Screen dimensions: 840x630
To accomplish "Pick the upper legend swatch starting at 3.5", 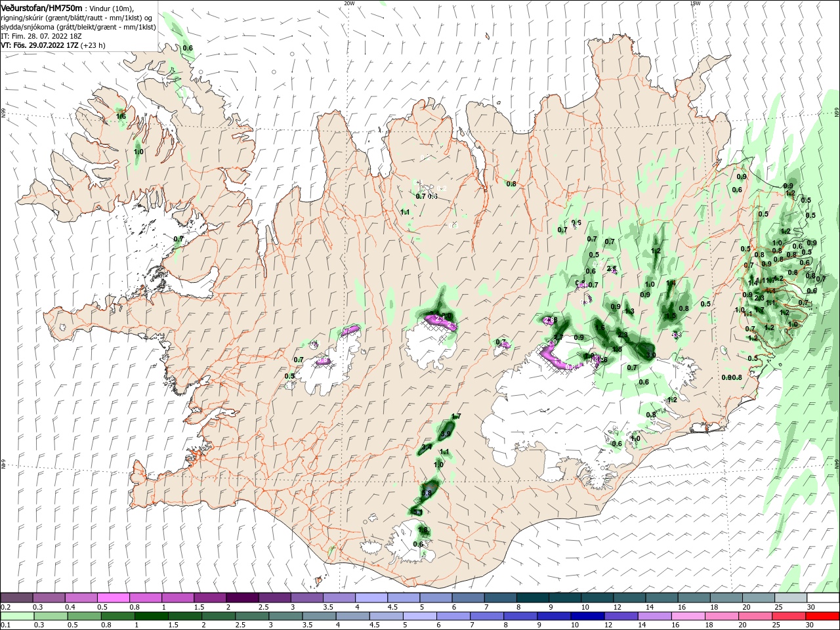I will pyautogui.click(x=339, y=598).
